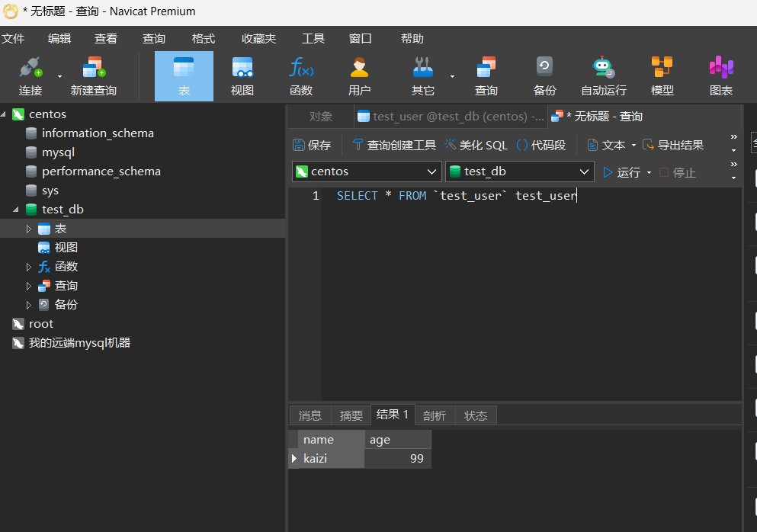Screen dimensions: 757x532
Task: Open the Function (函数) toolbar icon
Action: click(x=301, y=76)
